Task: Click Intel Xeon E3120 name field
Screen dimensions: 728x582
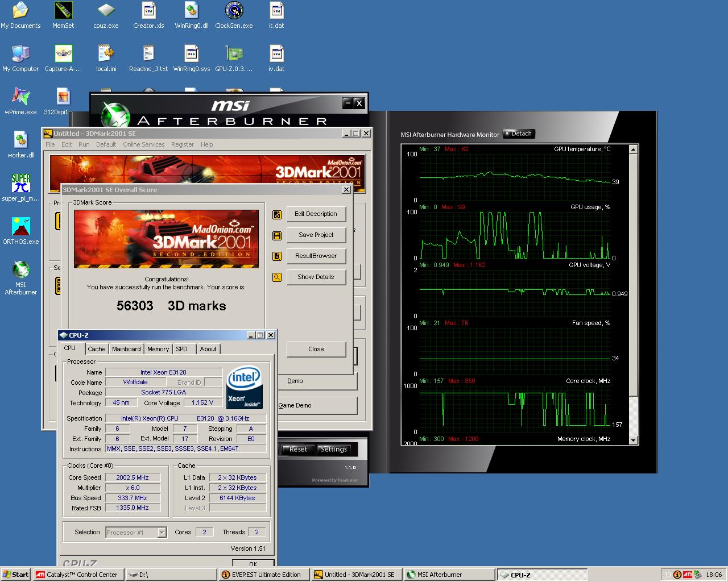Action: 164,372
